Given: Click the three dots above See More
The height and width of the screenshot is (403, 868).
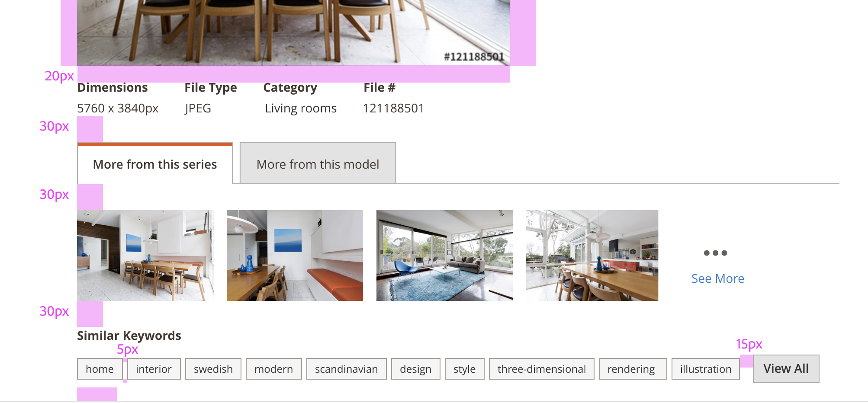Looking at the screenshot, I should point(715,253).
